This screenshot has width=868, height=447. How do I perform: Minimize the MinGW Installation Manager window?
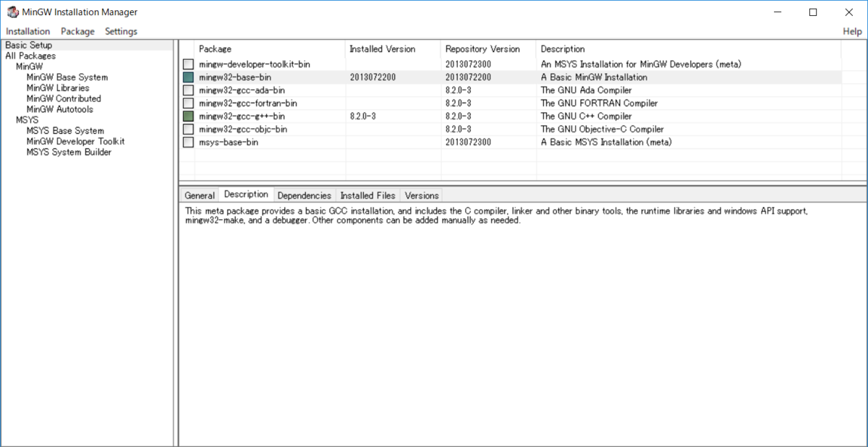click(x=778, y=12)
